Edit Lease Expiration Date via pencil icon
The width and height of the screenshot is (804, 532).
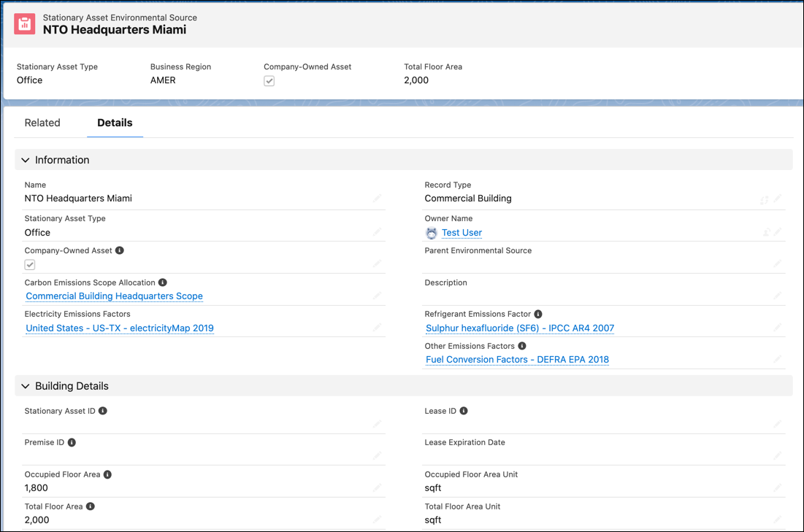click(777, 455)
